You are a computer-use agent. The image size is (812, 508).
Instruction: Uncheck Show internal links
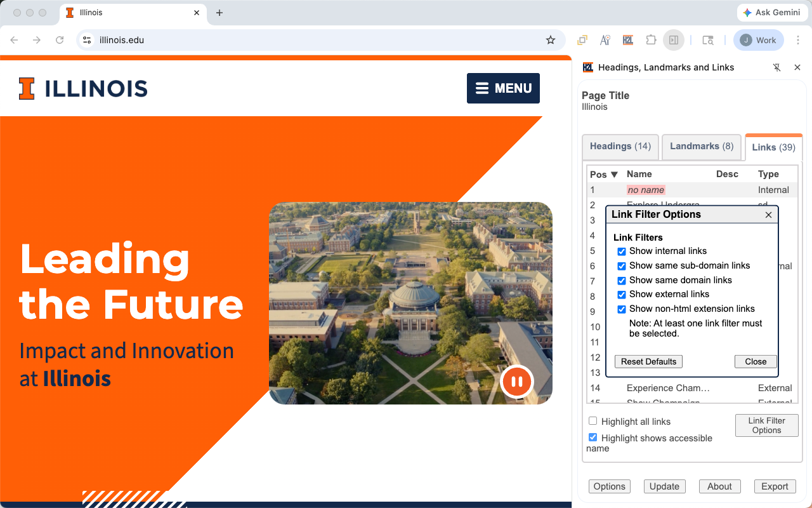click(622, 251)
